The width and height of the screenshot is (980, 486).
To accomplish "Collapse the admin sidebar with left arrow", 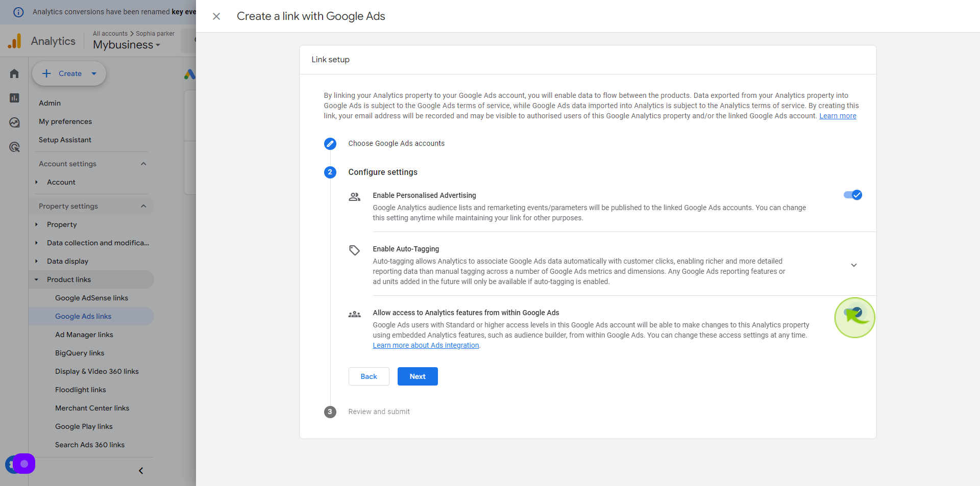I will click(x=141, y=471).
